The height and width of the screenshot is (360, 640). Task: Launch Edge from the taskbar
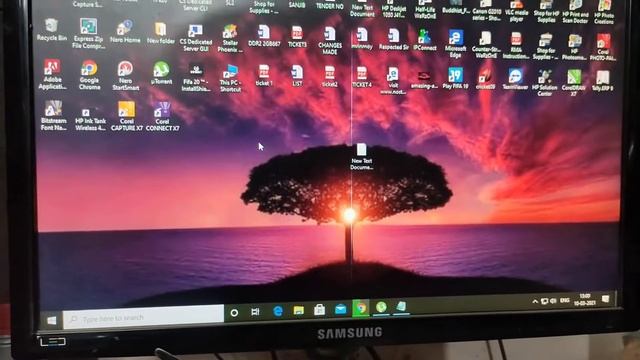(278, 311)
